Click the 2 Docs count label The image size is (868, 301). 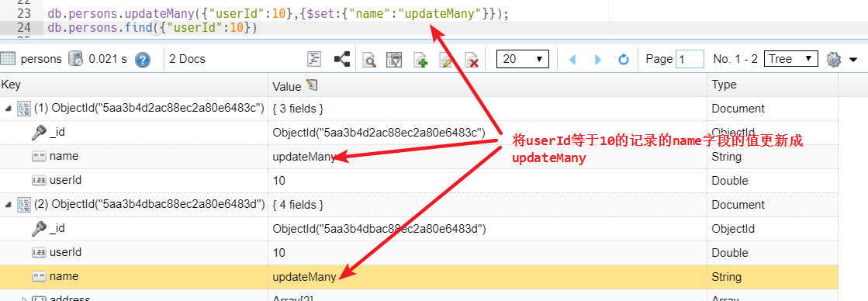pyautogui.click(x=187, y=59)
